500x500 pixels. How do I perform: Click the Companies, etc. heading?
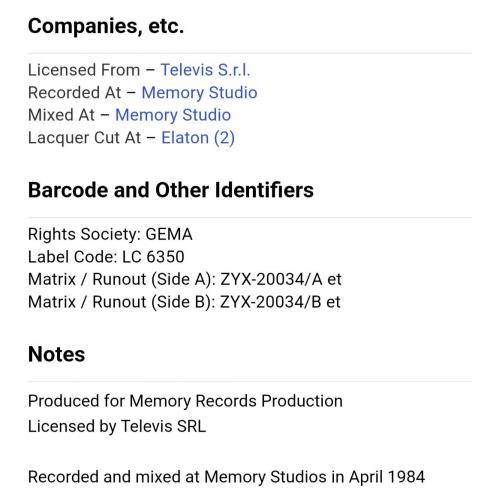click(x=106, y=26)
